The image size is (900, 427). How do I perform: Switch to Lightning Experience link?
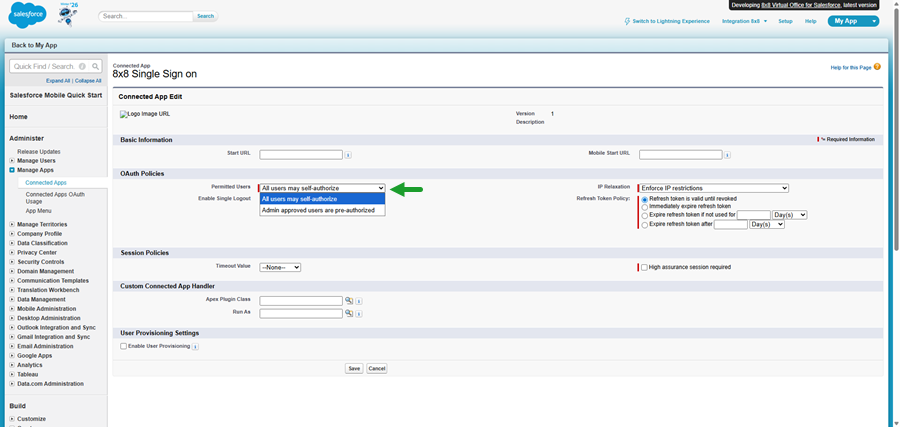point(666,21)
